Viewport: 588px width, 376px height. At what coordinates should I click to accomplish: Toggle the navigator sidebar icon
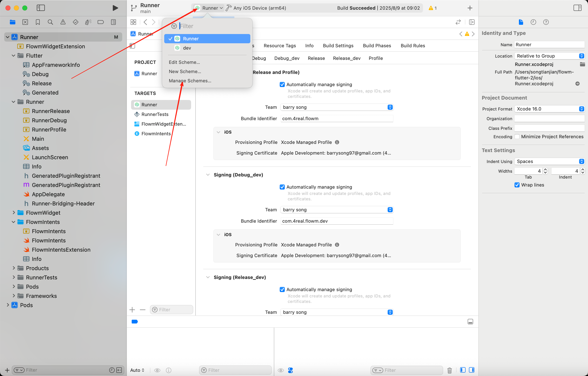tap(41, 8)
